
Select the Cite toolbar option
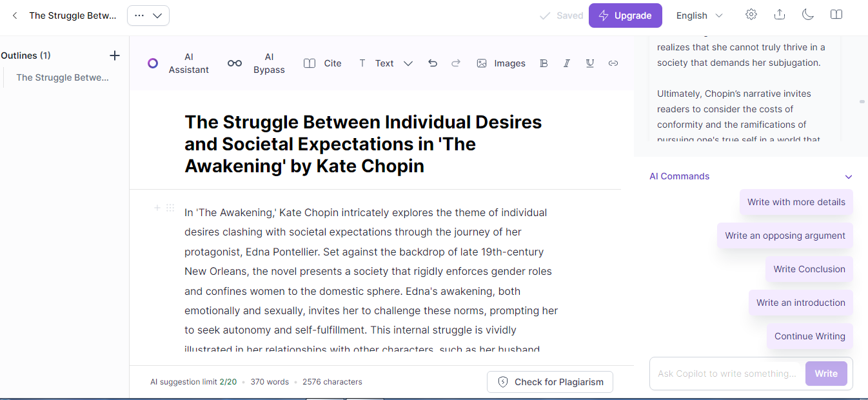[322, 63]
